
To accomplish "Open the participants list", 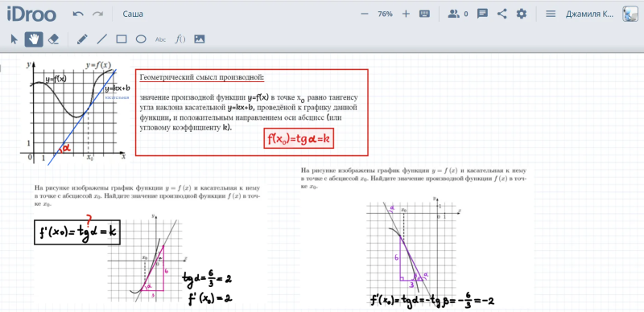I will [x=457, y=14].
